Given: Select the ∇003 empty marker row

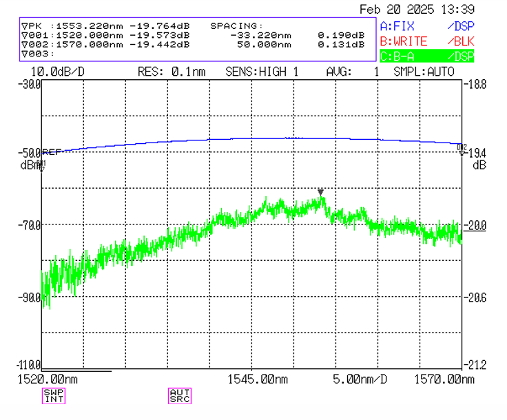Looking at the screenshot, I should click(x=36, y=54).
